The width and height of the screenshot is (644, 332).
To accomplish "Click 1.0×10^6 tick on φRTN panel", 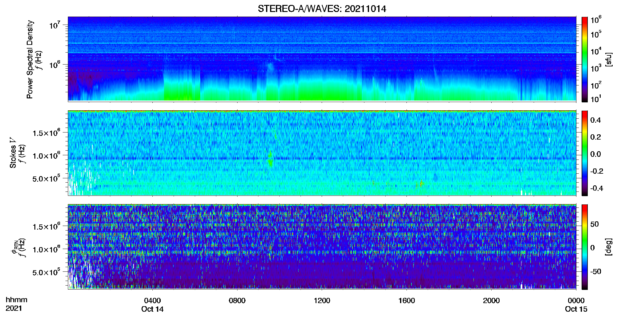I will [x=46, y=249].
